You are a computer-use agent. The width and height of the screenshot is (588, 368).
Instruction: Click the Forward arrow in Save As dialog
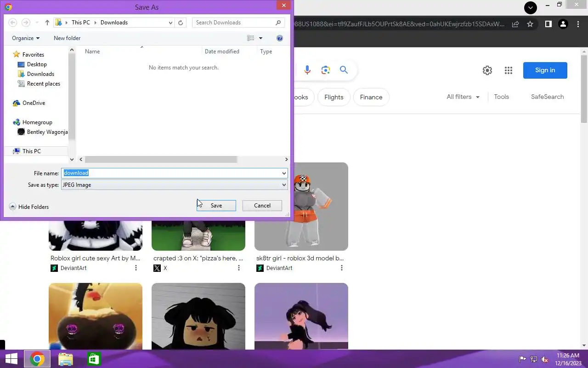tap(26, 23)
